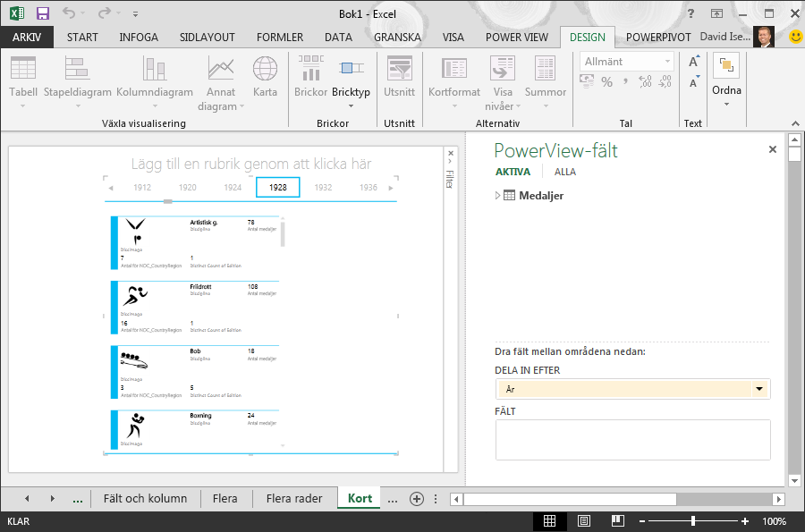This screenshot has width=805, height=532.
Task: Increase the font size
Action: [x=693, y=62]
